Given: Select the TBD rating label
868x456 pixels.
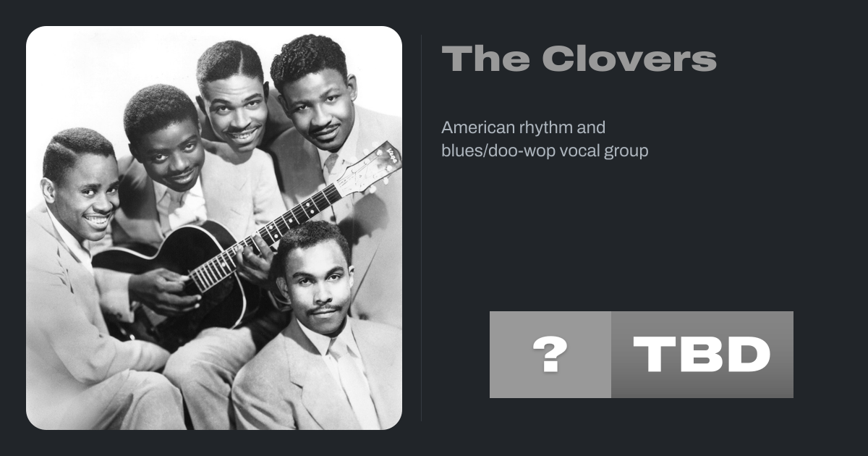Looking at the screenshot, I should (702, 355).
